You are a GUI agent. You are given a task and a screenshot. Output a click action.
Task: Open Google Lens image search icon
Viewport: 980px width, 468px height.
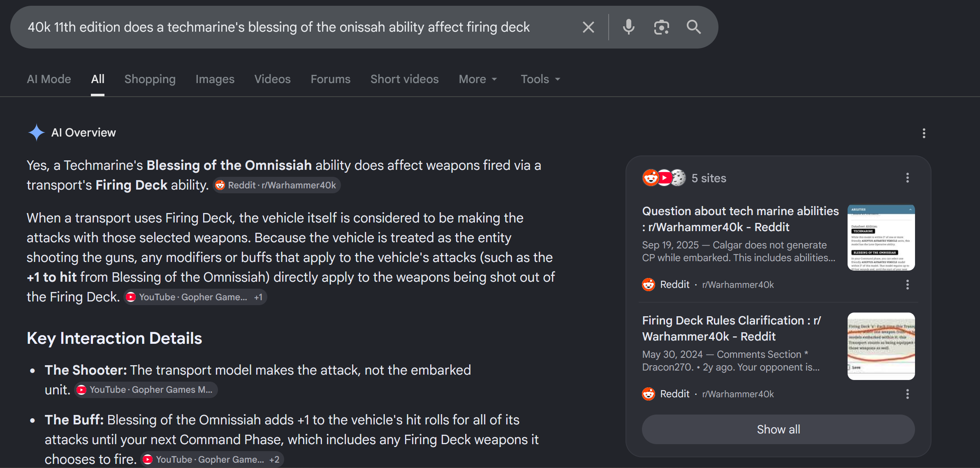pos(661,27)
